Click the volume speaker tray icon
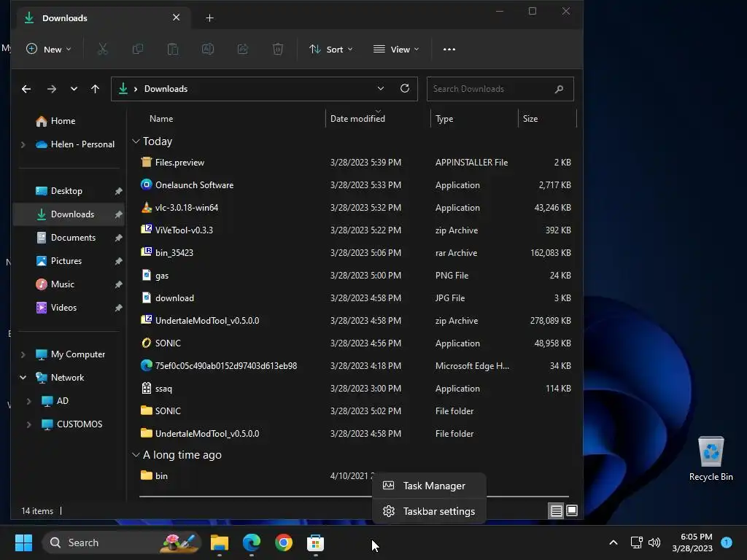Viewport: 747px width, 560px height. pyautogui.click(x=654, y=542)
